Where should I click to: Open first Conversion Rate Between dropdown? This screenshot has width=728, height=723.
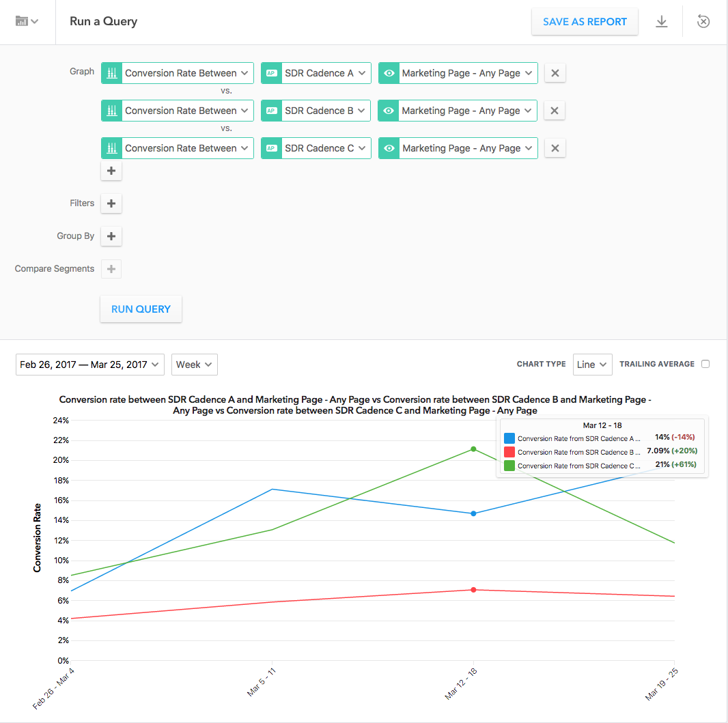178,73
